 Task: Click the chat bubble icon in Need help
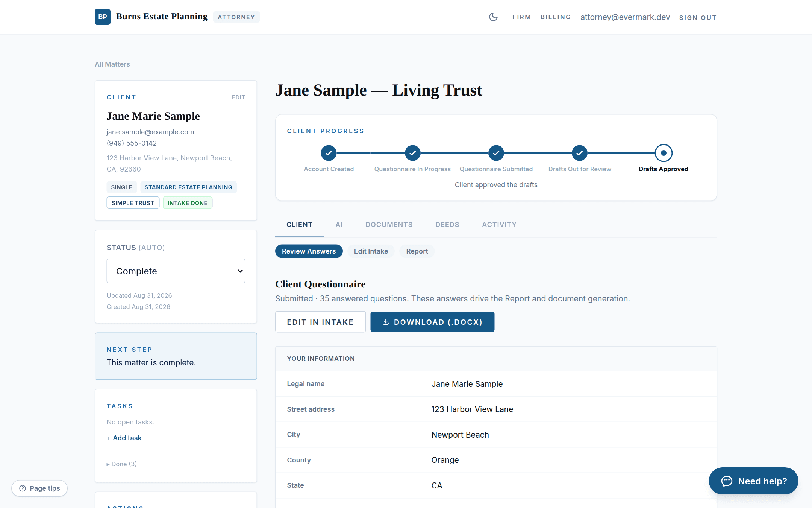coord(727,481)
